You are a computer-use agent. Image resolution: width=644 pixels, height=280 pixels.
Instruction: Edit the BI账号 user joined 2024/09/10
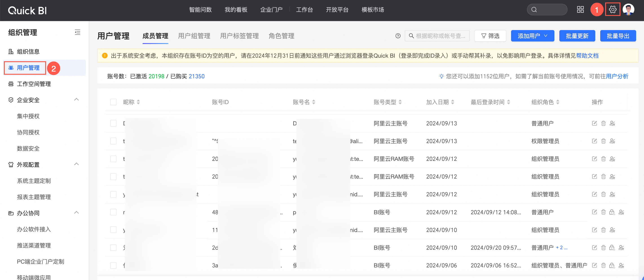point(595,247)
